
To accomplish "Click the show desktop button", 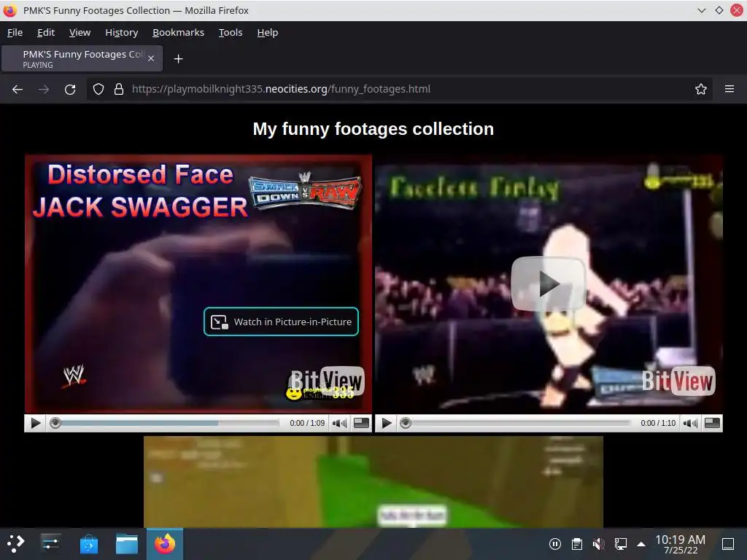I will pos(728,544).
